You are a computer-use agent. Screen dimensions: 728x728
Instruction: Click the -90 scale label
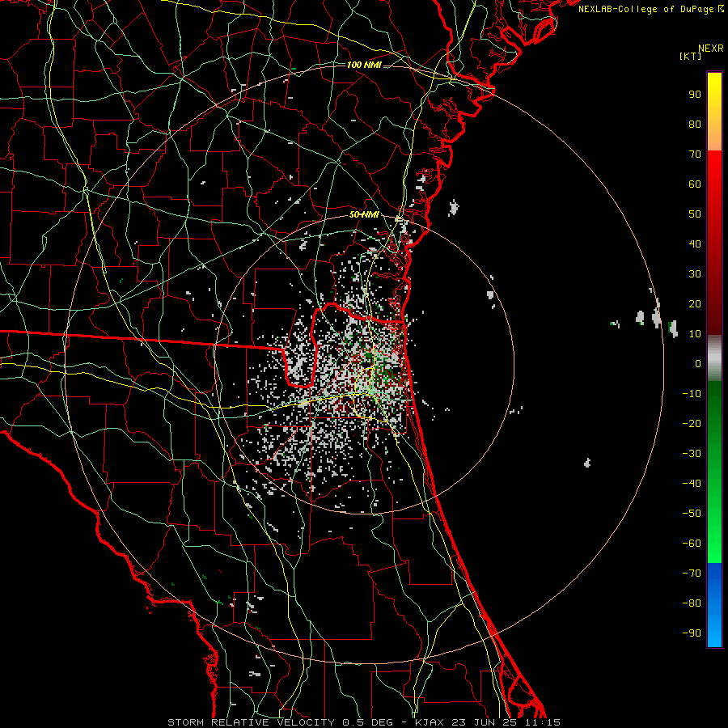click(x=692, y=633)
